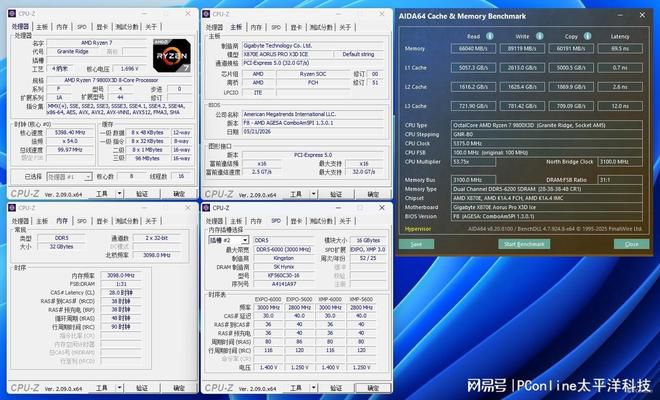Click 确定 in the SPD window
Viewport: 660px width, 400px height.
click(373, 388)
